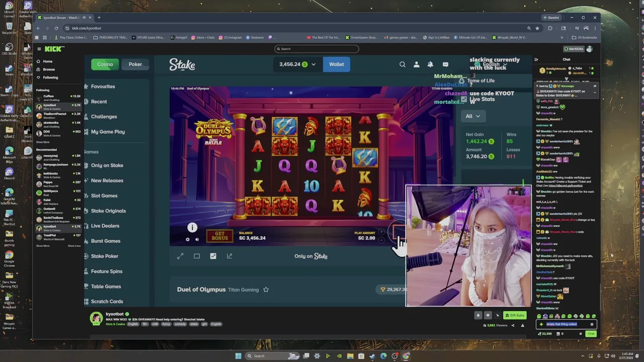This screenshot has width=644, height=362.
Task: Select Burst Games category
Action: [x=106, y=241]
